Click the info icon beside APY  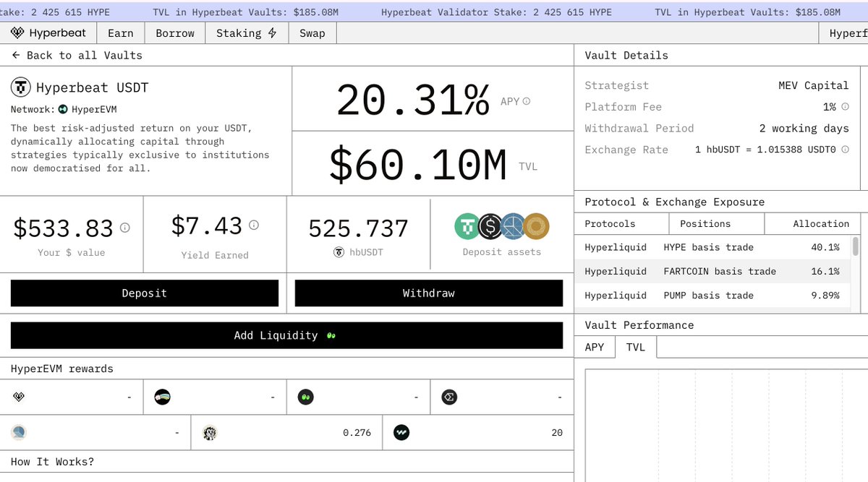(527, 101)
